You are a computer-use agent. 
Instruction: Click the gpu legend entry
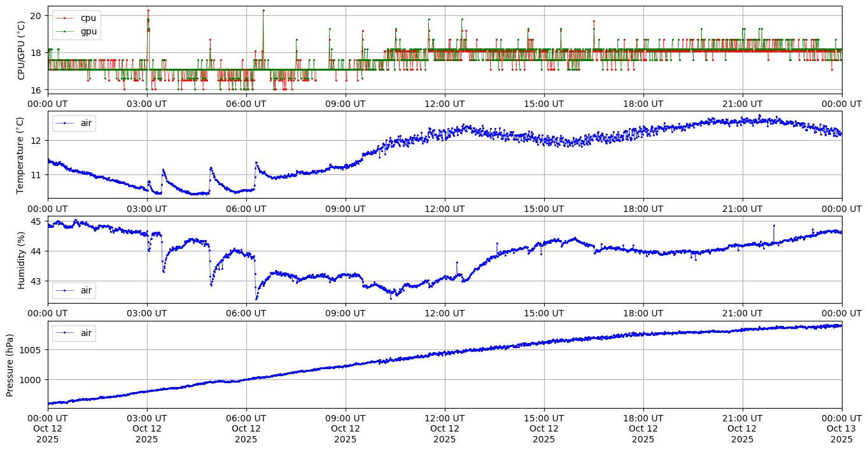(x=89, y=31)
